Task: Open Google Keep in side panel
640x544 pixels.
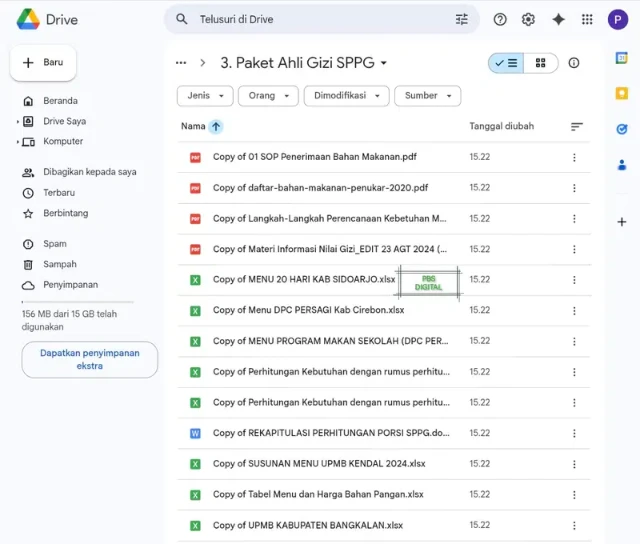Action: 621,93
